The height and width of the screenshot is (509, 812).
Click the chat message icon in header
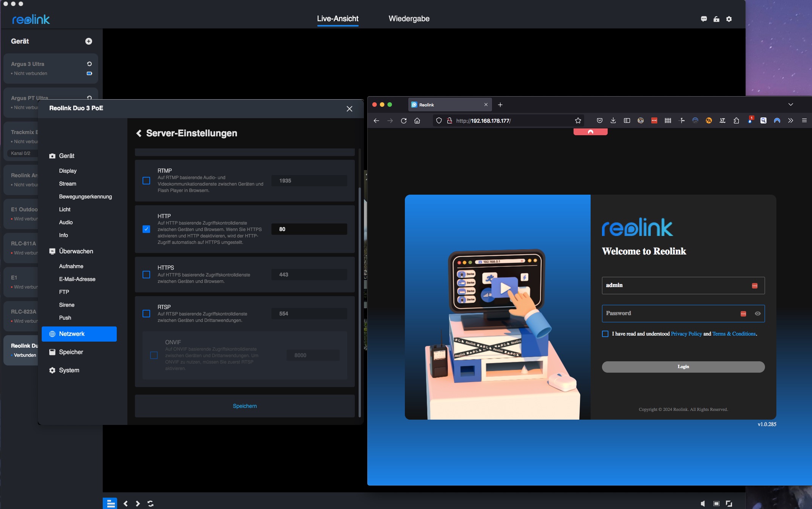[x=704, y=19]
